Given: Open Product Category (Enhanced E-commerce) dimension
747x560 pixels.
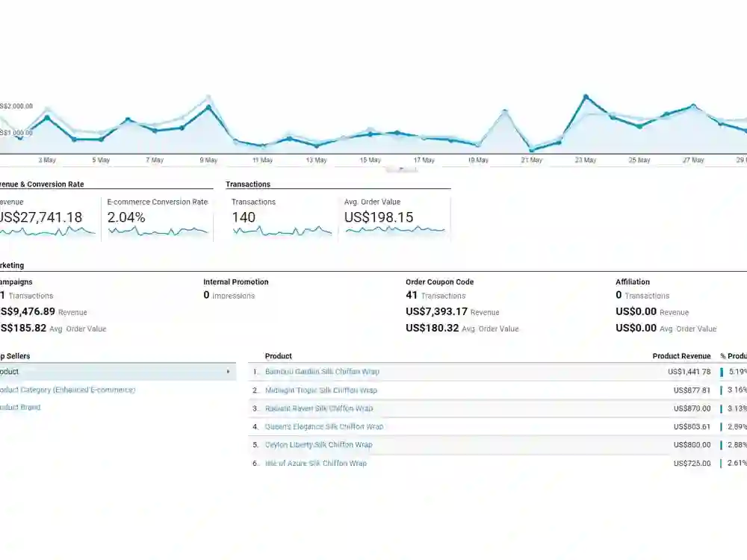Looking at the screenshot, I should point(67,390).
